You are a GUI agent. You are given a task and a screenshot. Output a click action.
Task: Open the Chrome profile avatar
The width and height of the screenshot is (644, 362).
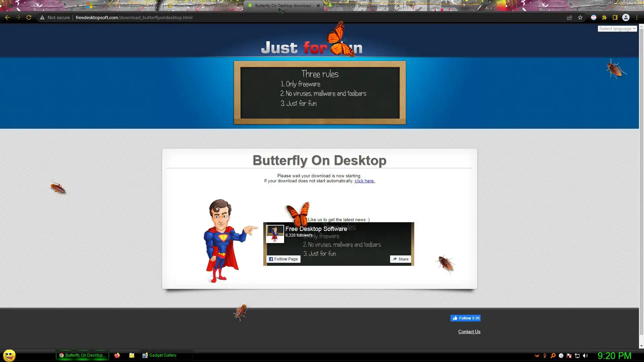626,17
